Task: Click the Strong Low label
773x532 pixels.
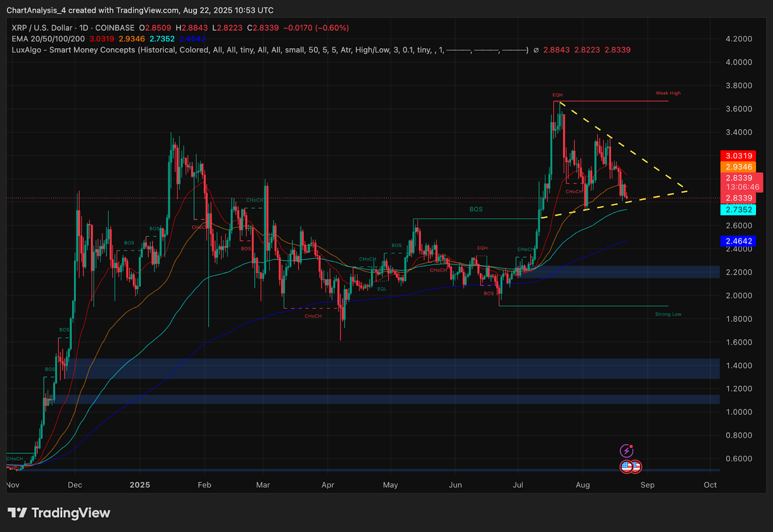Action: [x=668, y=314]
